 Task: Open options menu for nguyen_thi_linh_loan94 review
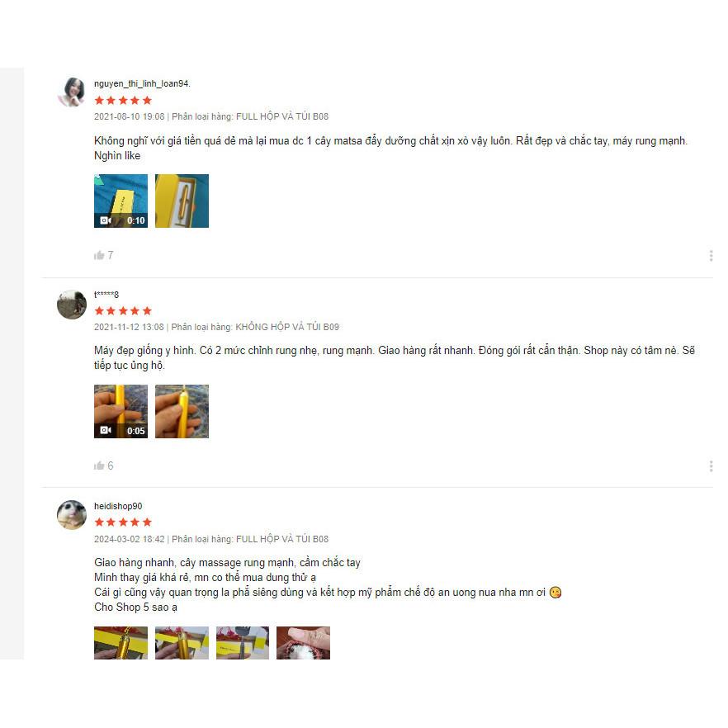coord(711,255)
